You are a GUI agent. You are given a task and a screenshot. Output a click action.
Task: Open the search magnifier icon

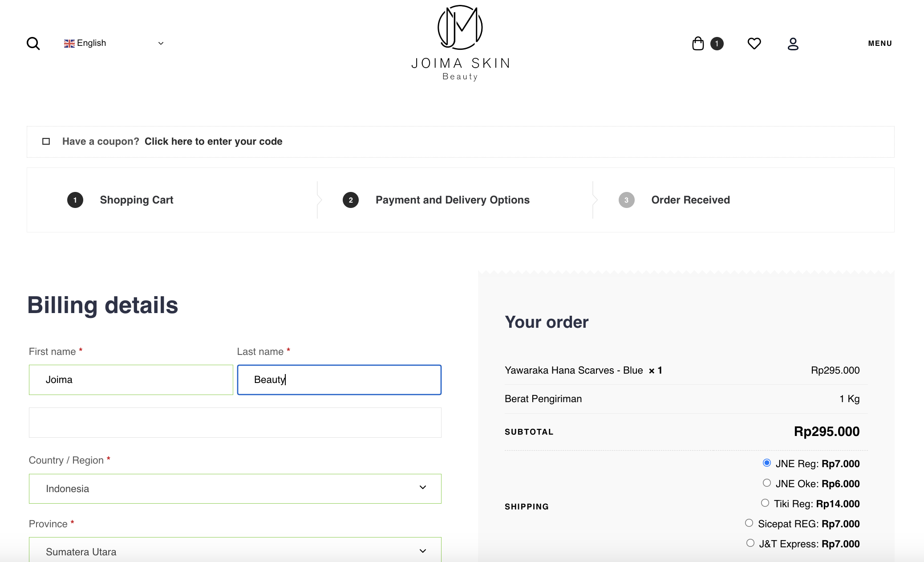click(33, 44)
